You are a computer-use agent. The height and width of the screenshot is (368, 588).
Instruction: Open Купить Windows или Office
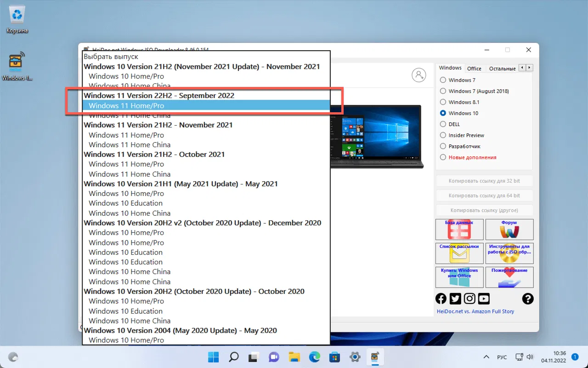pyautogui.click(x=459, y=277)
